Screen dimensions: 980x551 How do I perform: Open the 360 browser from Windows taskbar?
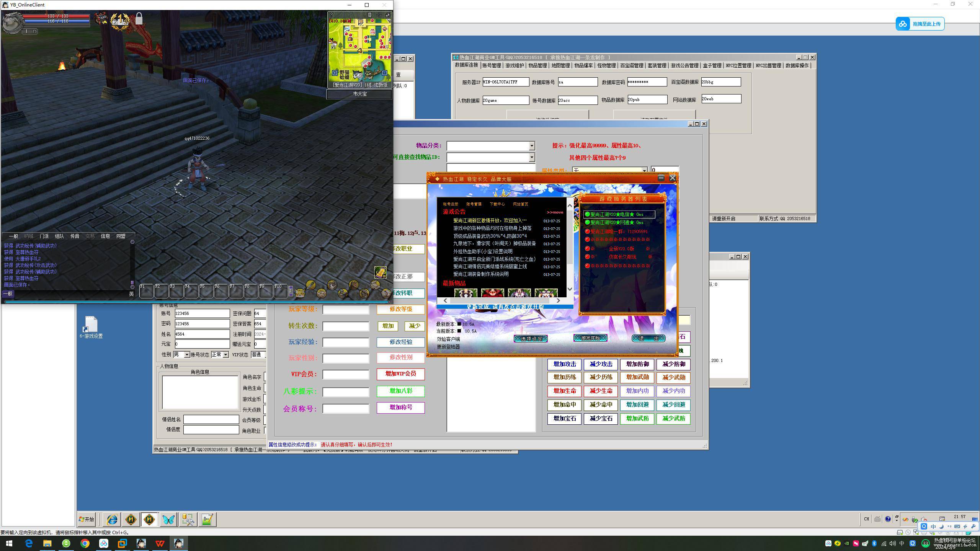(66, 543)
